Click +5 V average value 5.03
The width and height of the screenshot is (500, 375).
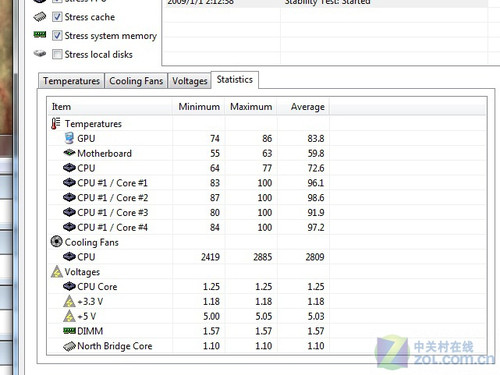tap(316, 316)
